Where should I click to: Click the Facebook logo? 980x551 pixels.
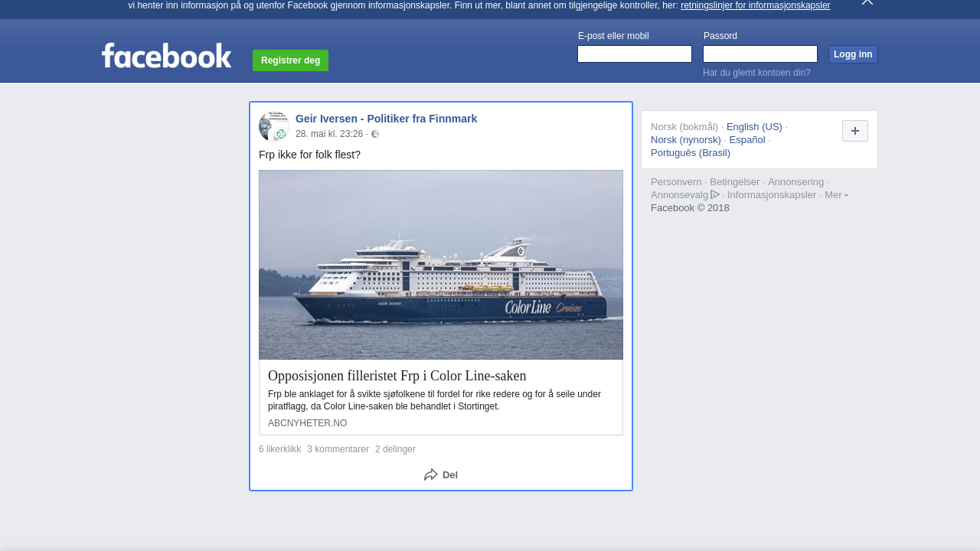(166, 56)
